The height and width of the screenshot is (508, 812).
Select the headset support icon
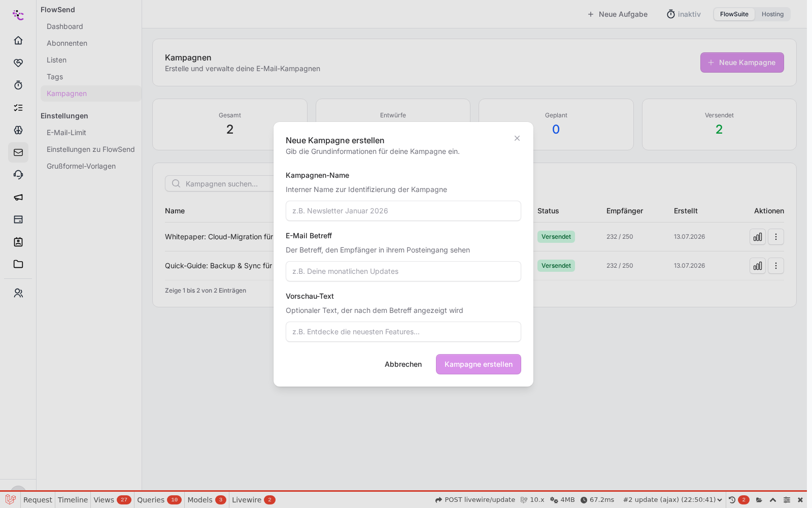tap(18, 175)
